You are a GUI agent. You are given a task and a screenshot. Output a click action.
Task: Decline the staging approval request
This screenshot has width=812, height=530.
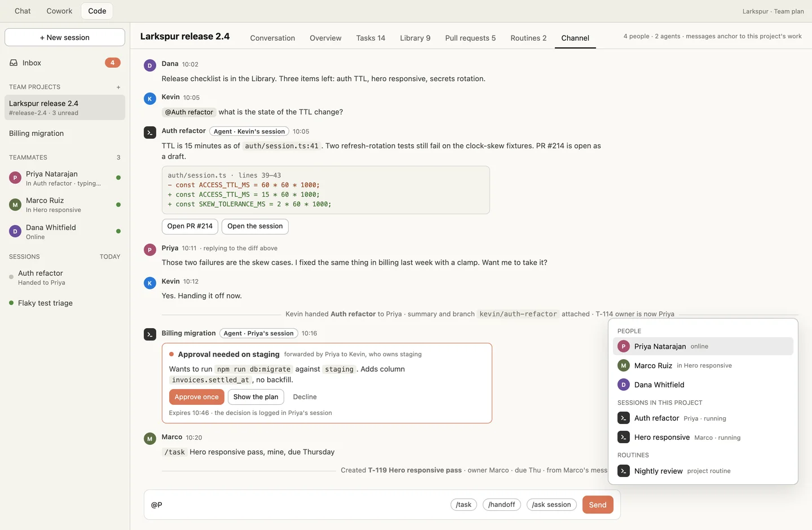305,397
